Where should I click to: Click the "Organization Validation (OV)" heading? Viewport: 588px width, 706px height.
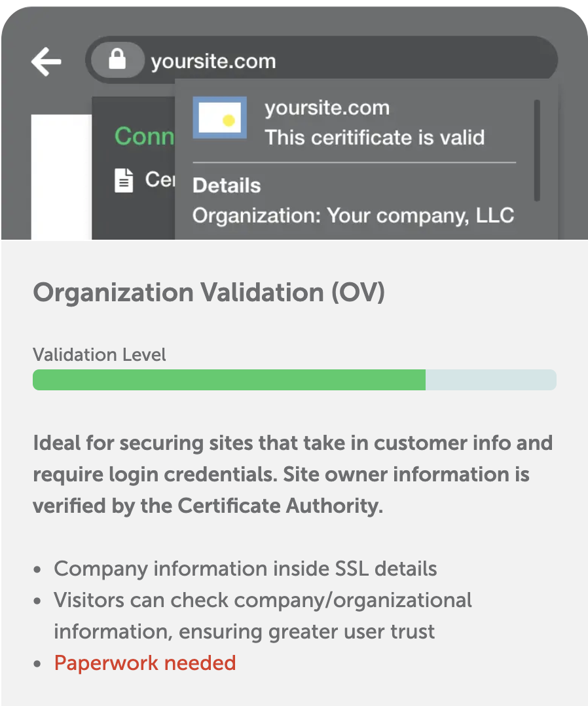(209, 293)
